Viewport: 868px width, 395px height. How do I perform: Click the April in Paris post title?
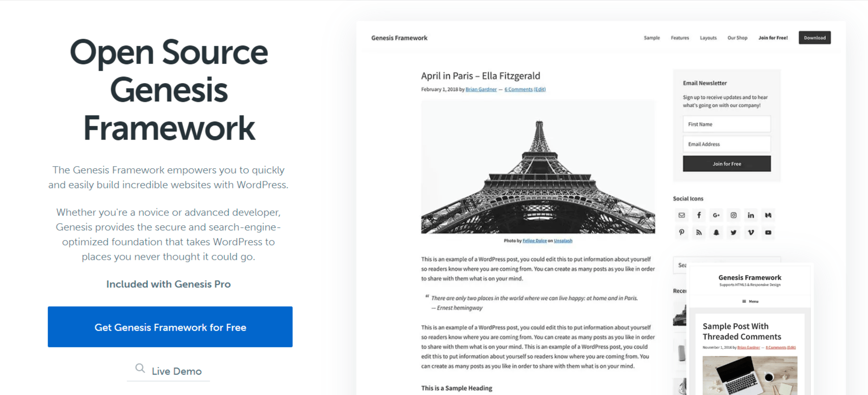pyautogui.click(x=480, y=76)
